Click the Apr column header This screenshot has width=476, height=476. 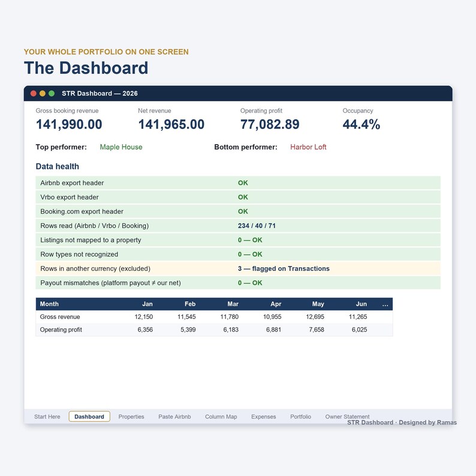click(276, 304)
